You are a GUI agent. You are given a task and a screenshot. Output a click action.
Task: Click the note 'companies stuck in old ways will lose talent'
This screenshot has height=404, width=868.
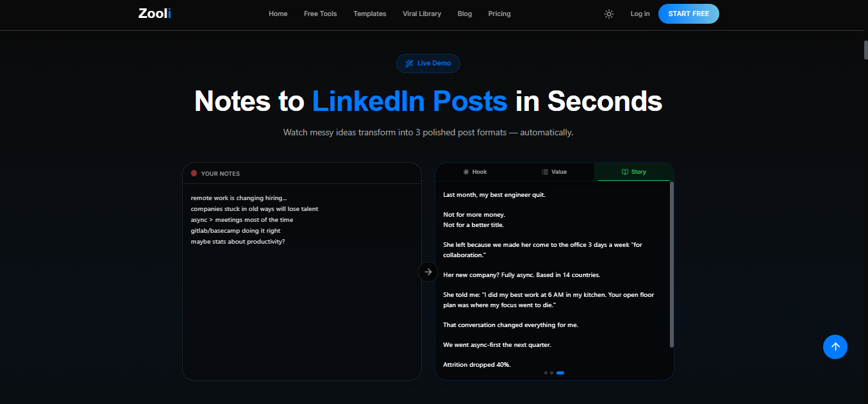(255, 209)
